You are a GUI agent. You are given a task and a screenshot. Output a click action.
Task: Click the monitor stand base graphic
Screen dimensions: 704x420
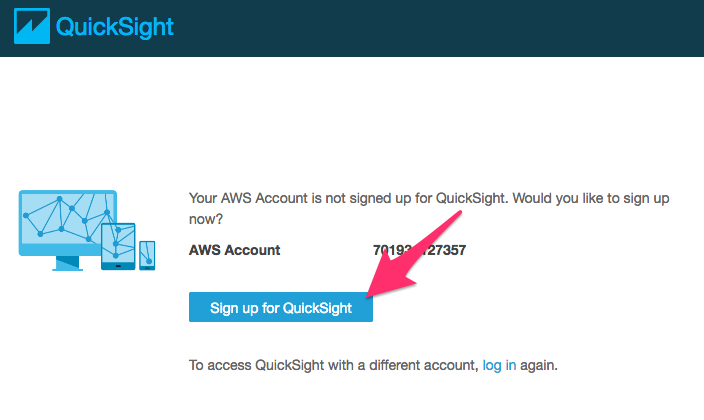coord(68,265)
